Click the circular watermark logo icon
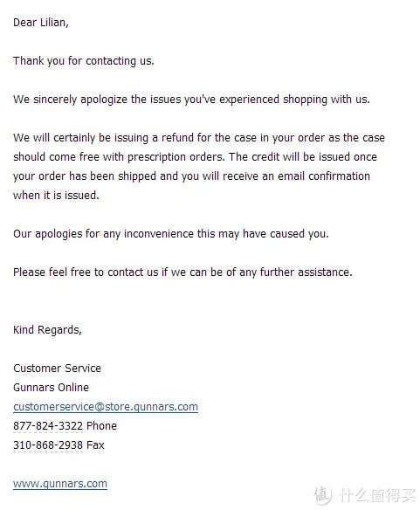 click(323, 495)
